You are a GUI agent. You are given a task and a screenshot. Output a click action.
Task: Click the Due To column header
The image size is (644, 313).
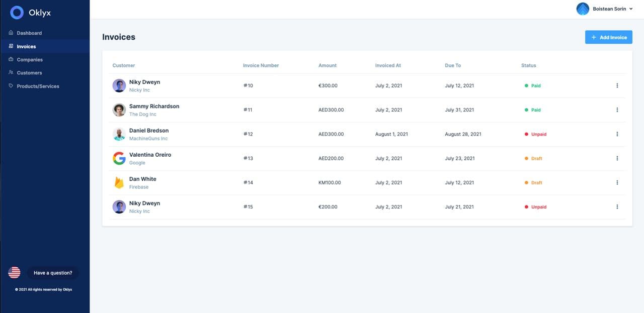[x=453, y=65]
